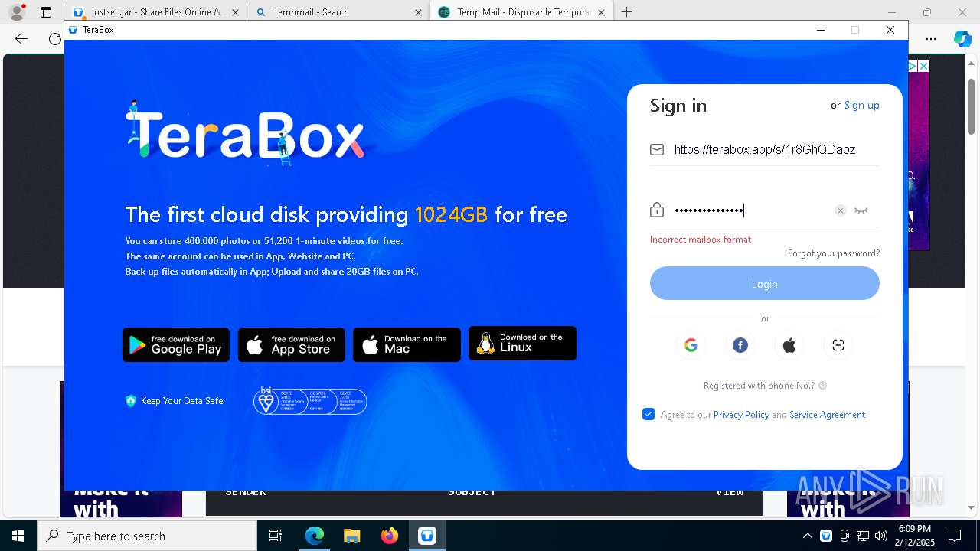980x551 pixels.
Task: Open File Explorer from taskbar
Action: point(351,536)
